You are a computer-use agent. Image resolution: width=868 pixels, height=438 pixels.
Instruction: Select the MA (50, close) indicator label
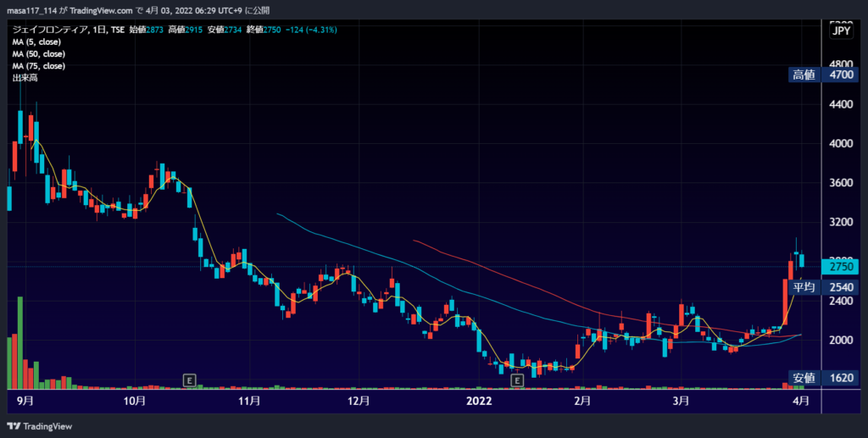[x=39, y=54]
